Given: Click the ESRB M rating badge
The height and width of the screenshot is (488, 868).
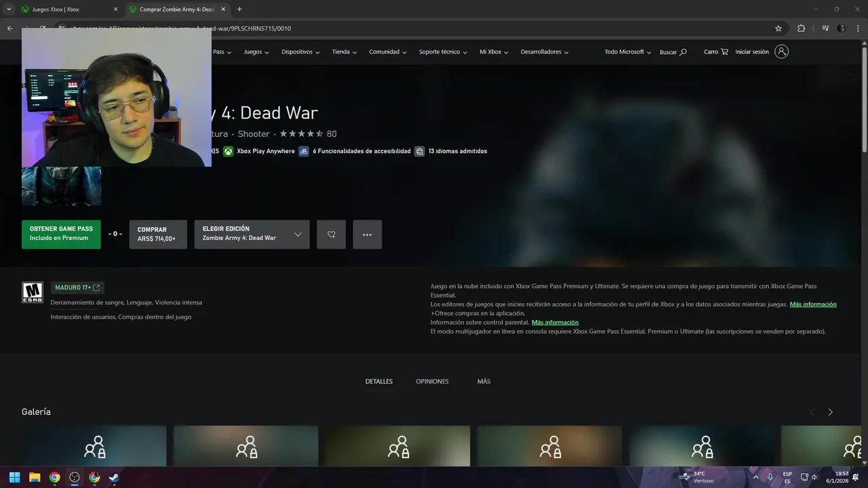Looking at the screenshot, I should pyautogui.click(x=33, y=292).
